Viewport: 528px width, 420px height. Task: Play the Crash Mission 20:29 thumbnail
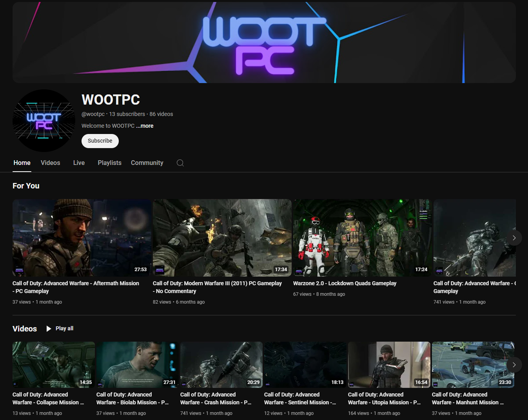pos(221,365)
